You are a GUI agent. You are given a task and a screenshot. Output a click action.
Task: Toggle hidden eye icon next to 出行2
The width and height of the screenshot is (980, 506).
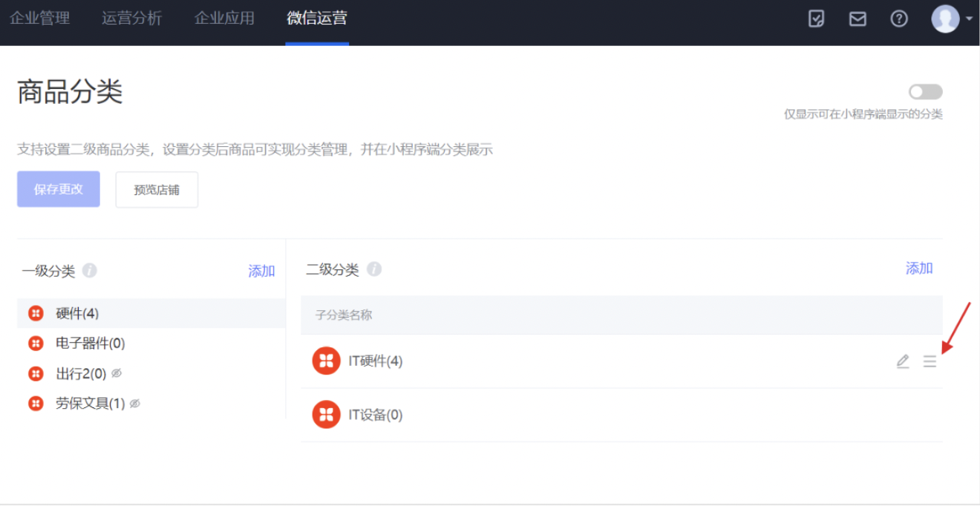(x=117, y=373)
